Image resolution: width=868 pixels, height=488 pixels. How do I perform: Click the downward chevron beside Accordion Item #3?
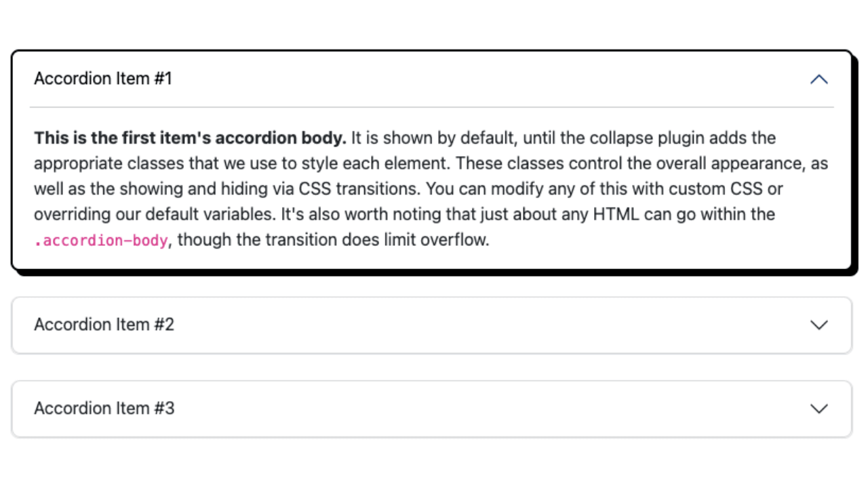[x=819, y=409]
